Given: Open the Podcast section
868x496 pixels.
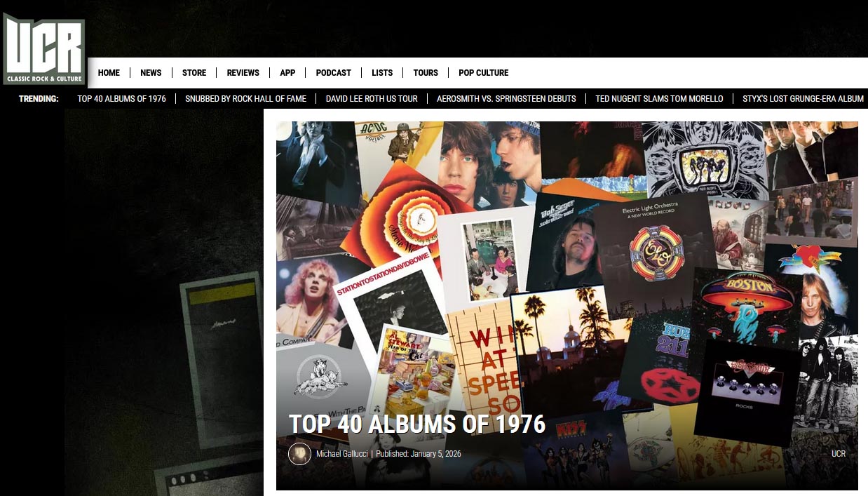Looking at the screenshot, I should (x=333, y=73).
